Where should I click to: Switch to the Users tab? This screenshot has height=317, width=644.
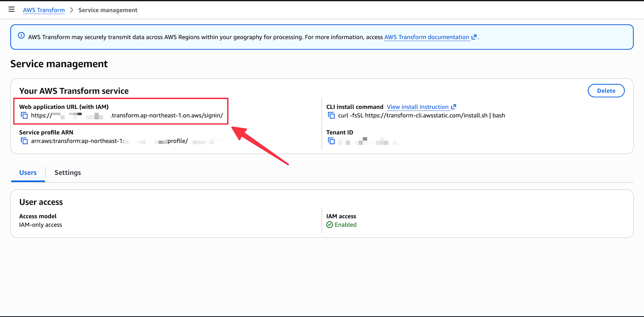pos(28,173)
